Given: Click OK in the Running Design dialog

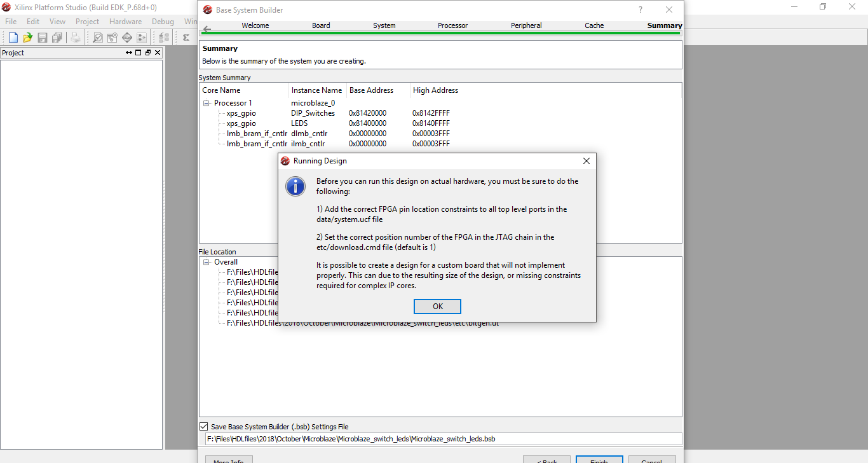Looking at the screenshot, I should (437, 307).
